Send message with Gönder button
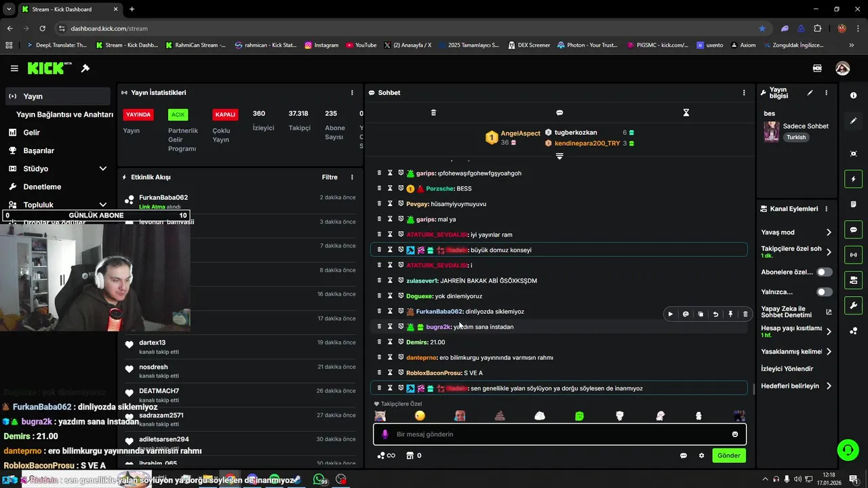Image resolution: width=868 pixels, height=488 pixels. point(729,455)
